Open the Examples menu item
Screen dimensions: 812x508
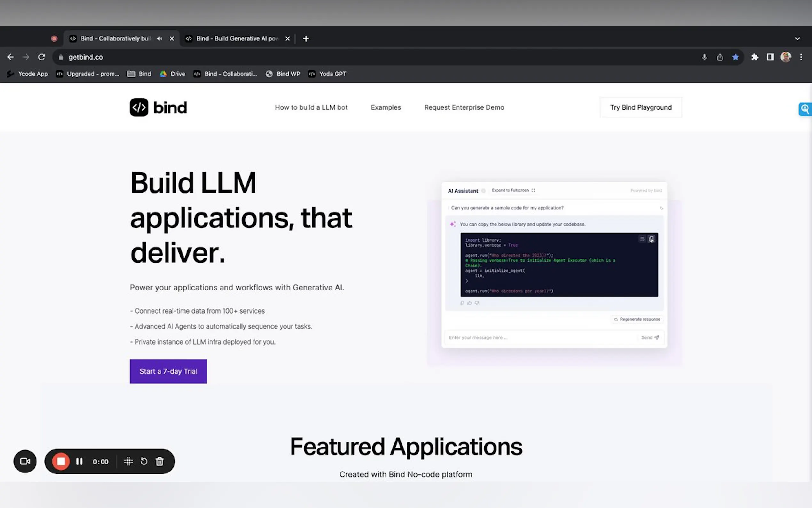386,107
